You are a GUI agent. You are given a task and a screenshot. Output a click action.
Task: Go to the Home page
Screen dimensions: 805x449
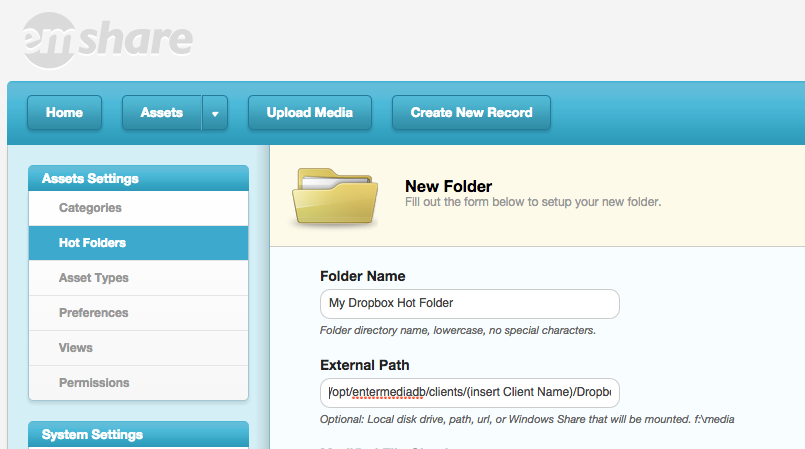pyautogui.click(x=64, y=113)
